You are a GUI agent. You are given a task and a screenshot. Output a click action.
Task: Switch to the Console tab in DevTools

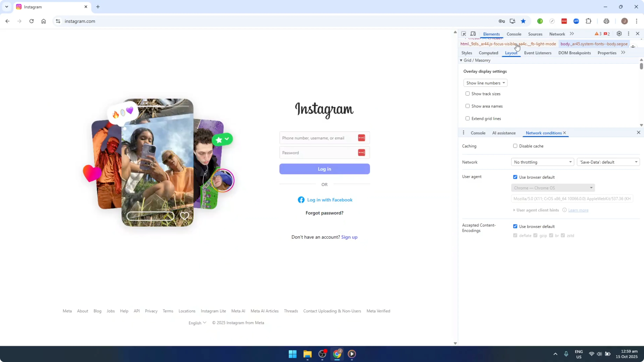(x=514, y=34)
